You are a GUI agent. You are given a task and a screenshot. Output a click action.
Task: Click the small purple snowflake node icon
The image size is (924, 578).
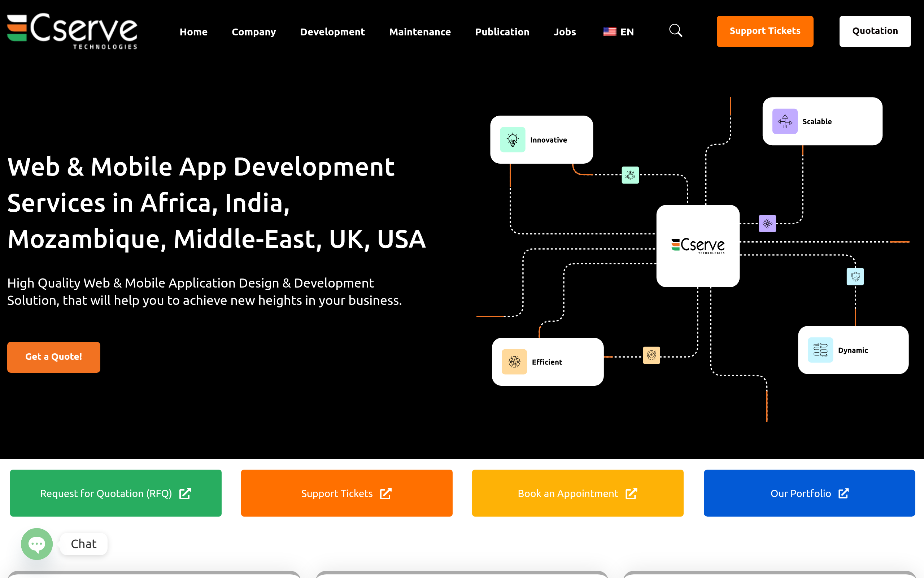pyautogui.click(x=767, y=223)
